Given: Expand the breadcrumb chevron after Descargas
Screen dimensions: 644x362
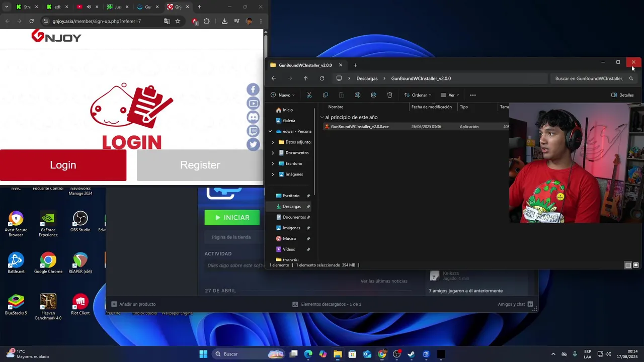Looking at the screenshot, I should pyautogui.click(x=384, y=78).
